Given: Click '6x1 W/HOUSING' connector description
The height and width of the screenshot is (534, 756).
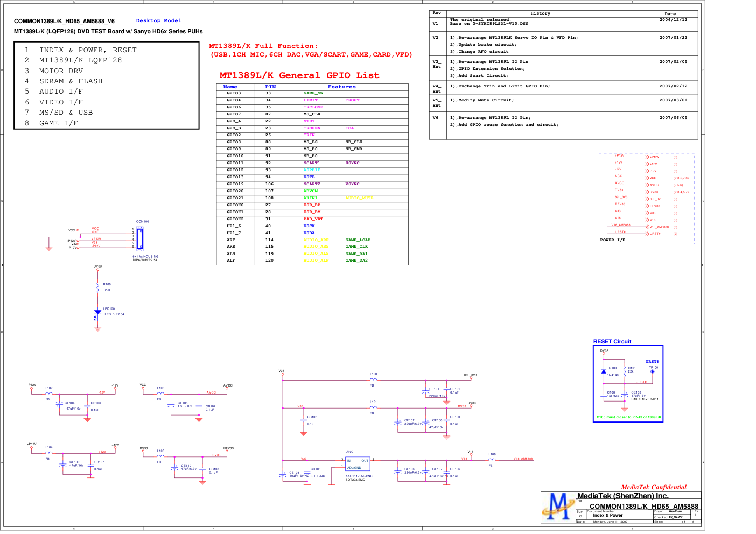Looking at the screenshot, I should click(x=145, y=257).
